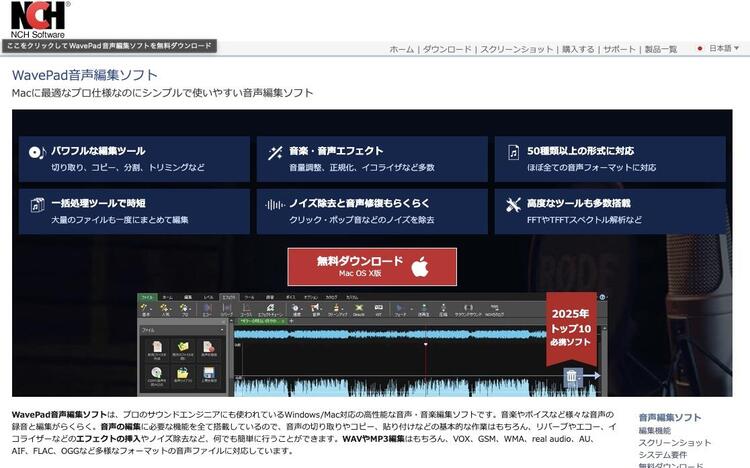This screenshot has width=750, height=468.
Task: Click the 50種類以上の形式に対応 feature card
Action: point(610,159)
